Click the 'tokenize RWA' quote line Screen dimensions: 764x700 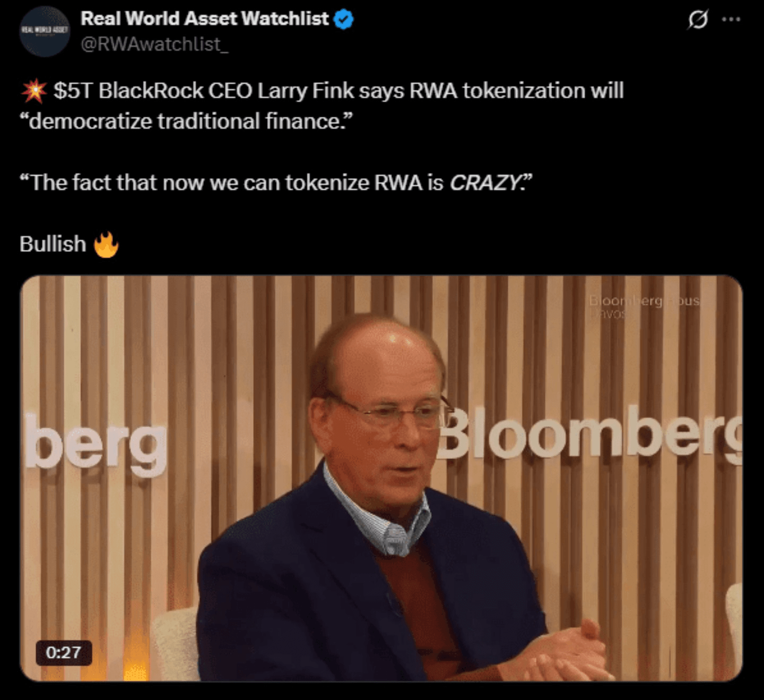click(x=276, y=183)
